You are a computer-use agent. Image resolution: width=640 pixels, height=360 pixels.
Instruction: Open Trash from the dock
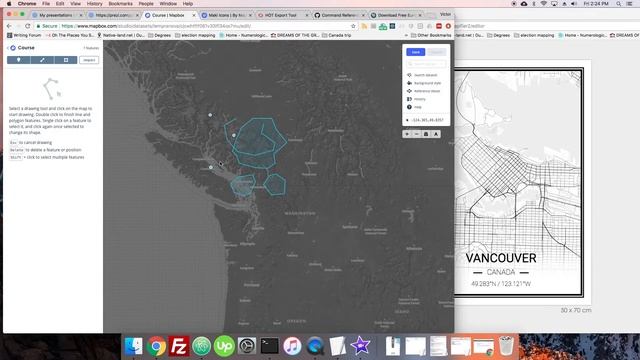506,346
